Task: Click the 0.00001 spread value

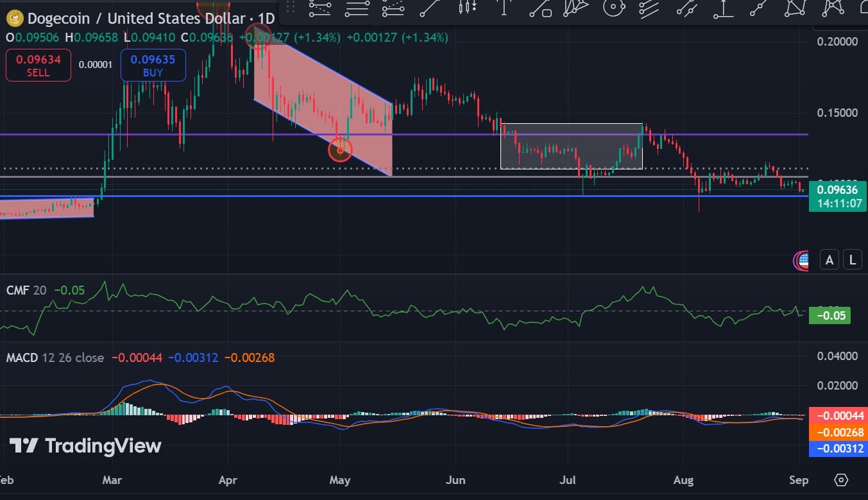Action: [96, 64]
